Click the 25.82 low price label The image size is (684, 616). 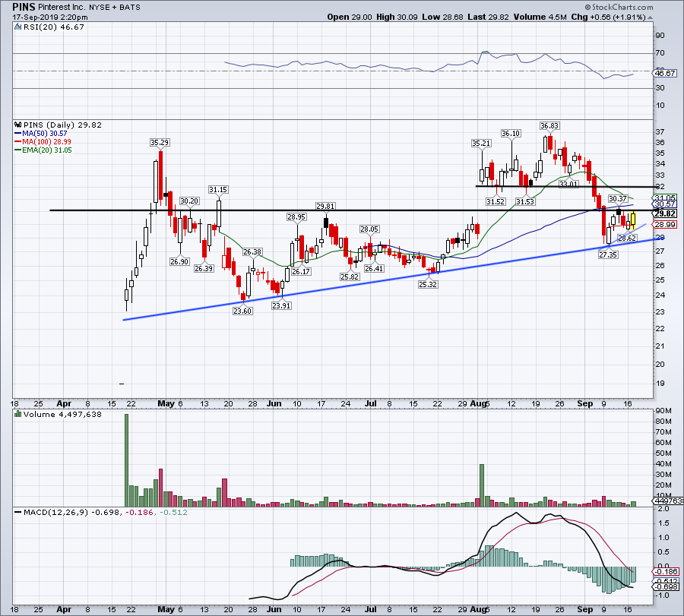tap(350, 276)
